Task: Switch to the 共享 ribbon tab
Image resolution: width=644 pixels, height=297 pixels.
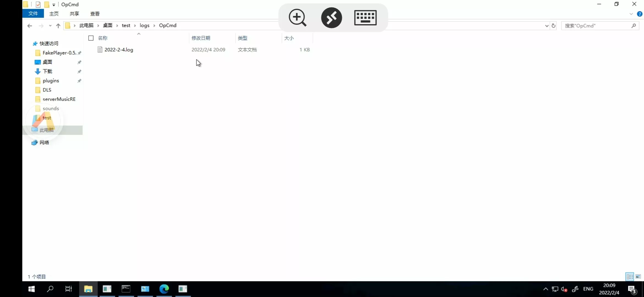Action: [74, 13]
